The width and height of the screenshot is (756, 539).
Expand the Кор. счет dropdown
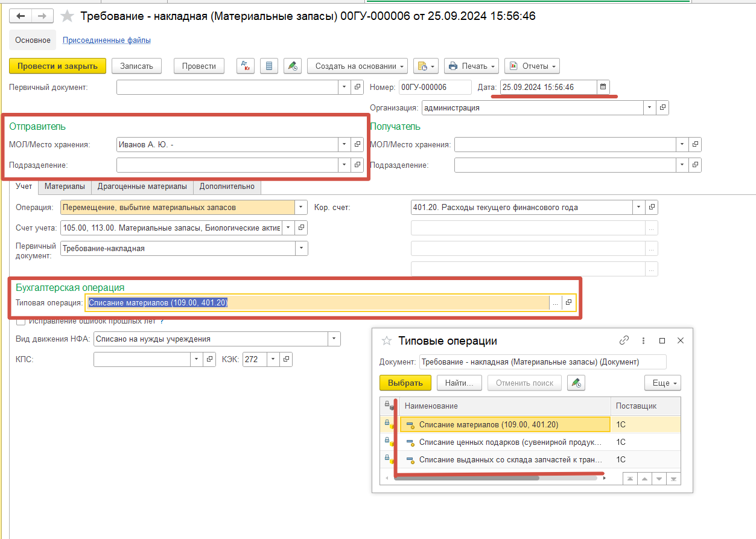point(638,207)
